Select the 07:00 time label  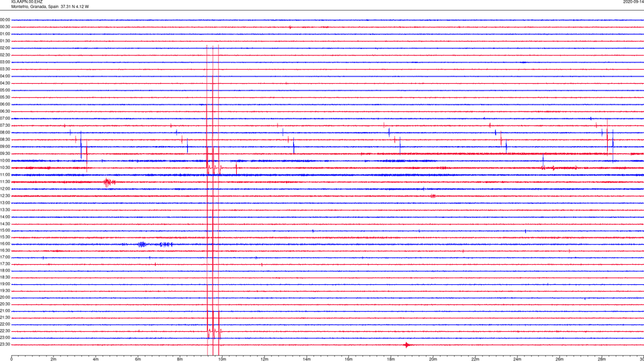(5, 118)
